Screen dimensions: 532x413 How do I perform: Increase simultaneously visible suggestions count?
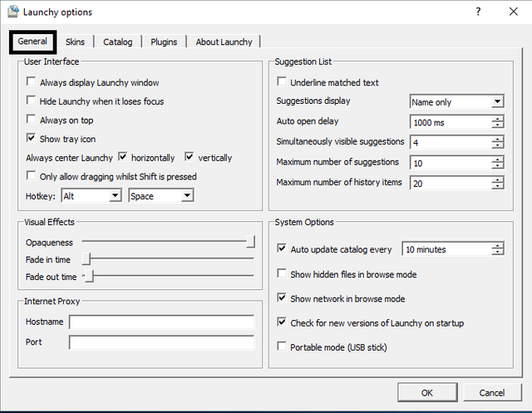498,139
